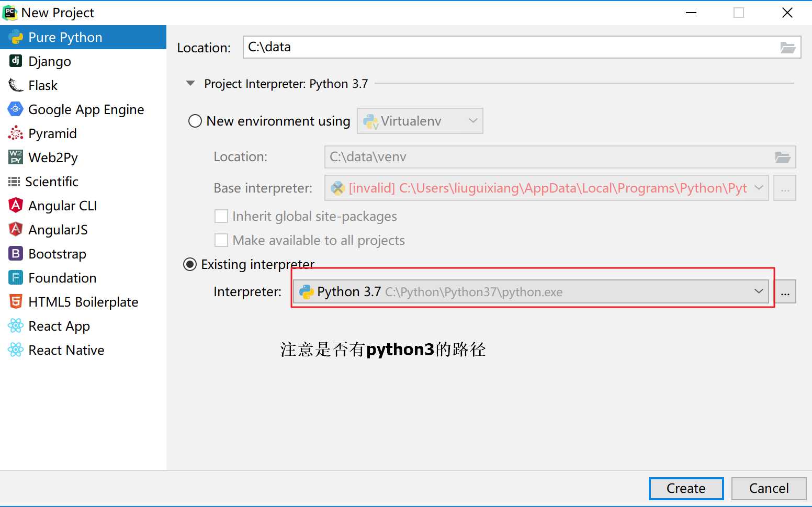812x507 pixels.
Task: Click the Scientific project type icon
Action: [14, 182]
